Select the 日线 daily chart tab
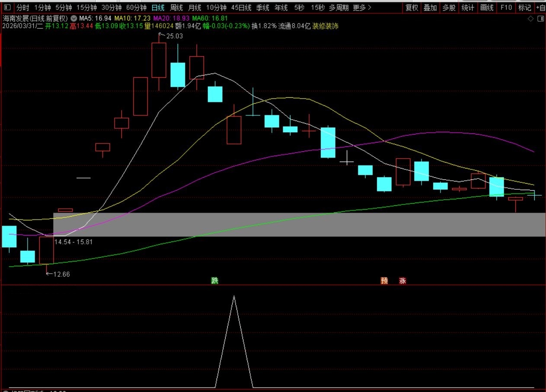The width and height of the screenshot is (546, 392). (158, 7)
